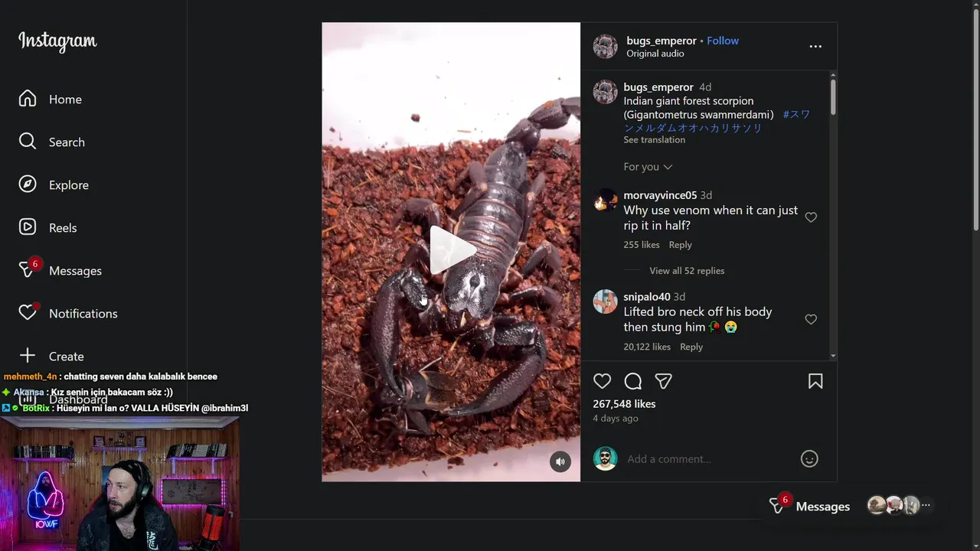
Task: Go to the Explore compass icon
Action: click(x=28, y=184)
